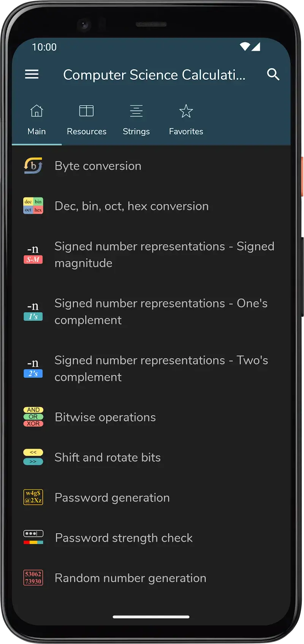
Task: Open the Byte conversion calculator
Action: click(x=98, y=166)
